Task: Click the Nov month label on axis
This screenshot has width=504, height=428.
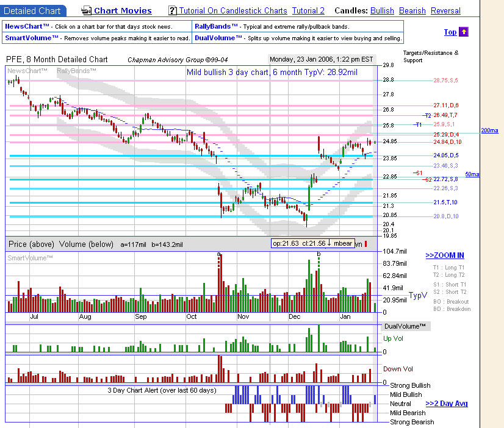Action: [x=243, y=316]
